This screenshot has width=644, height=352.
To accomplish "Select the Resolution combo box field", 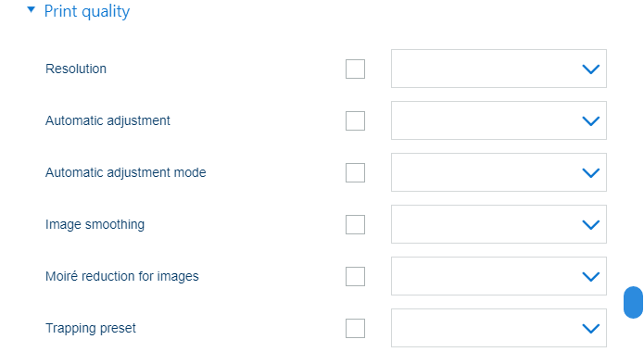I will [499, 69].
